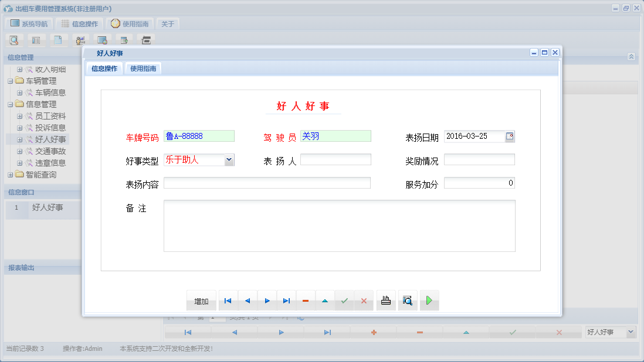Open the 好事类型 dropdown
Viewport: 644px width, 362px height.
[229, 160]
